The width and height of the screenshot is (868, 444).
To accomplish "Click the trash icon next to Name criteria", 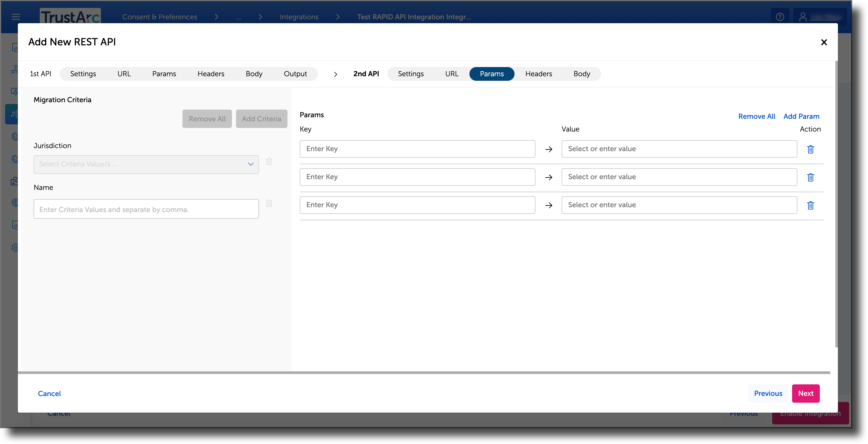I will click(x=269, y=203).
